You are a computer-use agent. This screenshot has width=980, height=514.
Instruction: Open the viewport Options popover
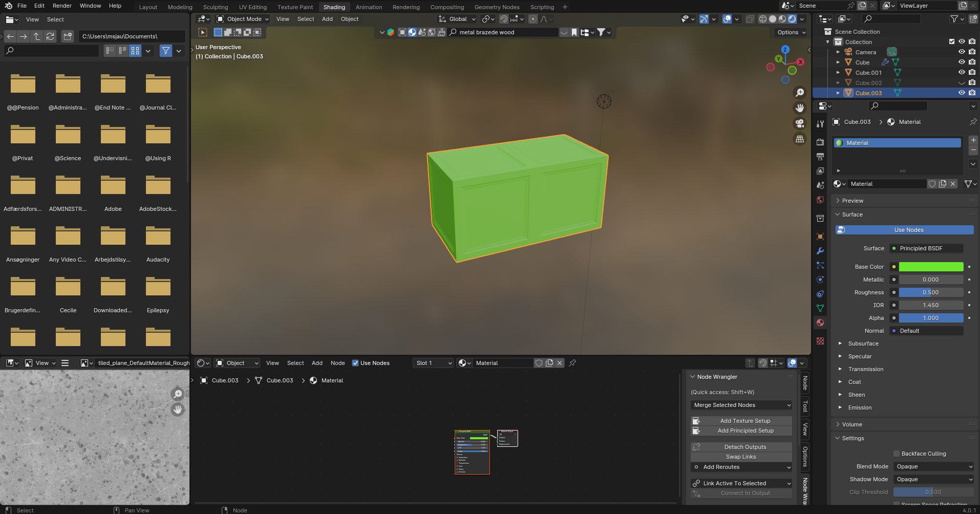point(791,32)
